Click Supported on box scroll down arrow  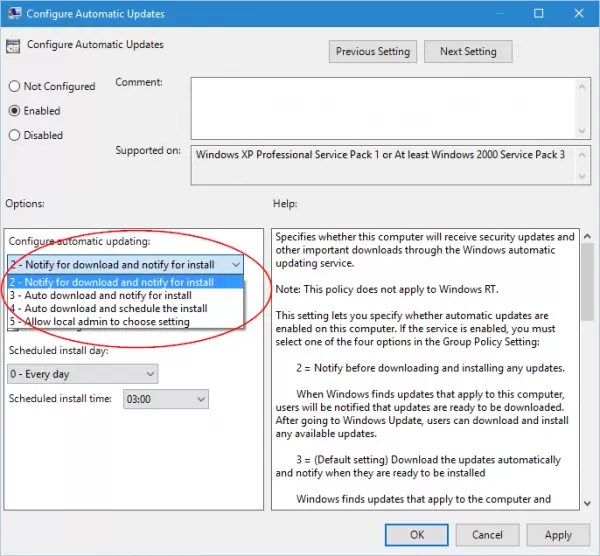[582, 176]
